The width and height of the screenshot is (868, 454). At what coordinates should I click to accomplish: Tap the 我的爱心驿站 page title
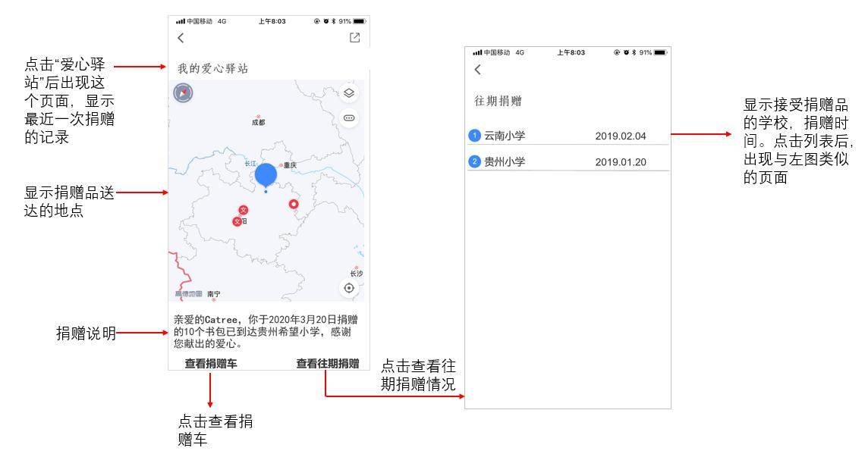212,68
